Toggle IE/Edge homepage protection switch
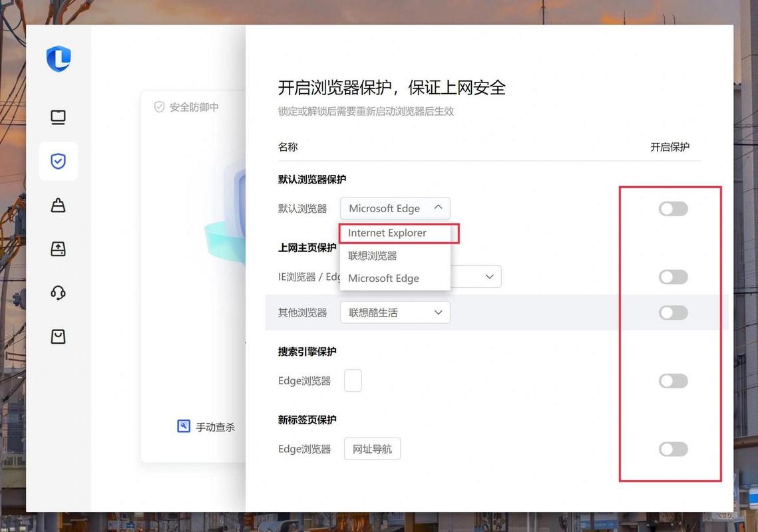758x532 pixels. pyautogui.click(x=673, y=277)
